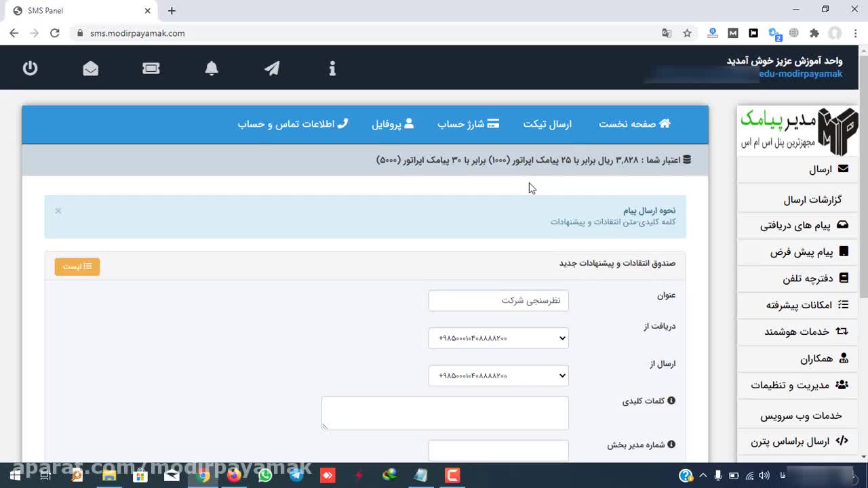Click the power logout icon in header
Image resolution: width=868 pixels, height=488 pixels.
[30, 68]
